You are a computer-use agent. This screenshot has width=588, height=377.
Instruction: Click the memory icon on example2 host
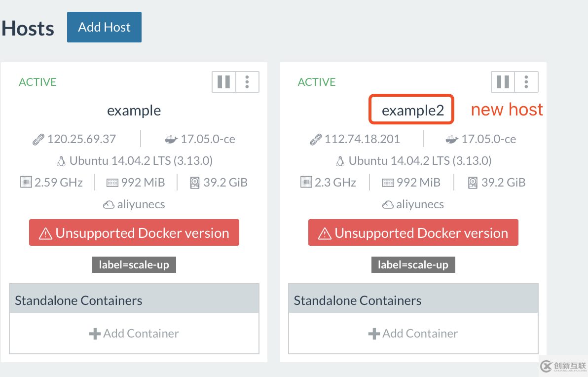(388, 183)
